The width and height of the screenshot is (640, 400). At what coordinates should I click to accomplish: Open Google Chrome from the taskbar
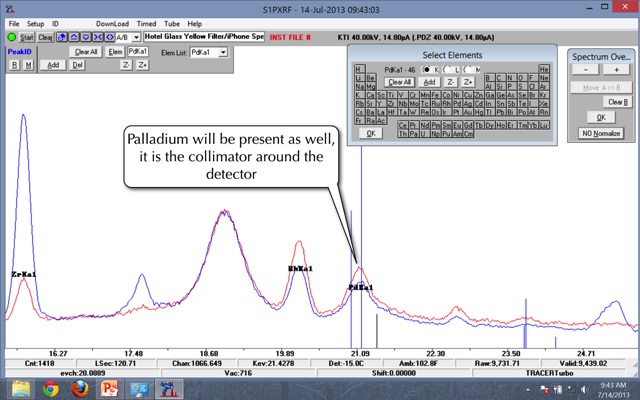coord(51,388)
